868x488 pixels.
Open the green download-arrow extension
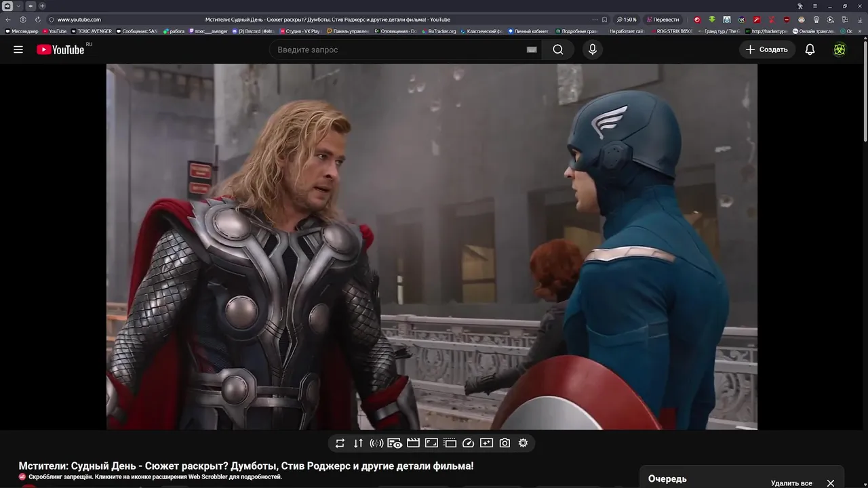712,20
